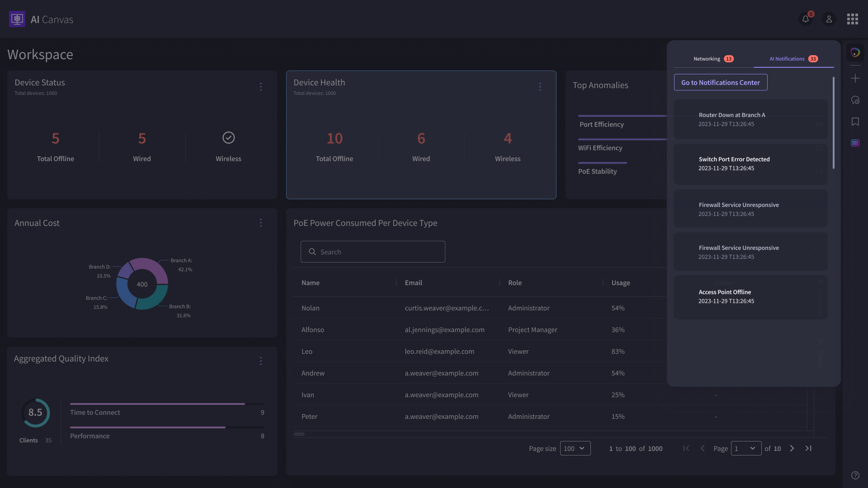The height and width of the screenshot is (488, 868).
Task: Go to next table page
Action: click(x=792, y=448)
